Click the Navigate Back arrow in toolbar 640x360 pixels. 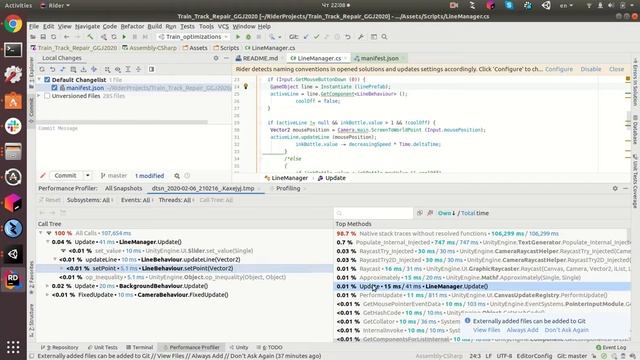click(x=66, y=37)
